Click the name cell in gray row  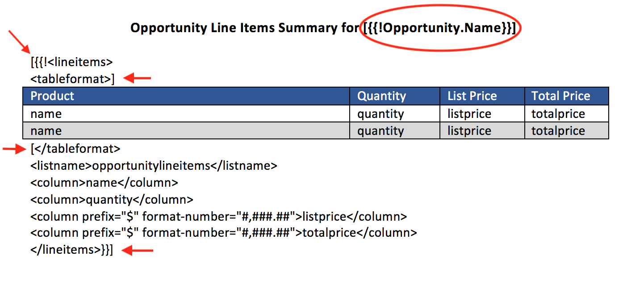(x=46, y=131)
